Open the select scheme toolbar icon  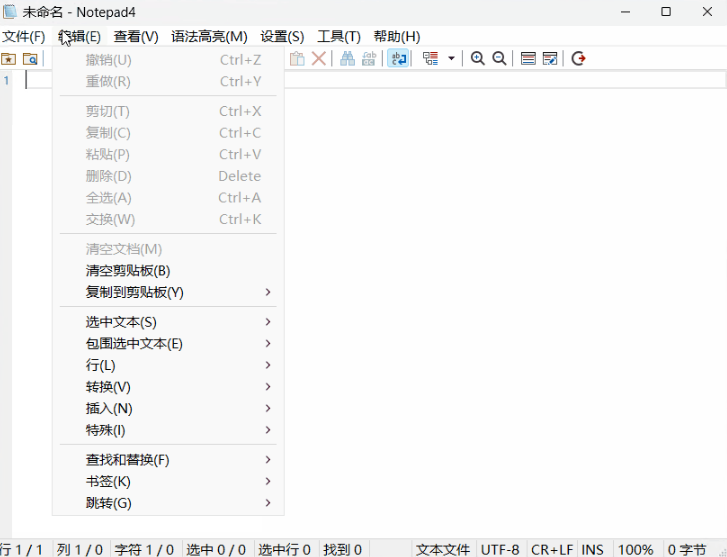tap(528, 58)
